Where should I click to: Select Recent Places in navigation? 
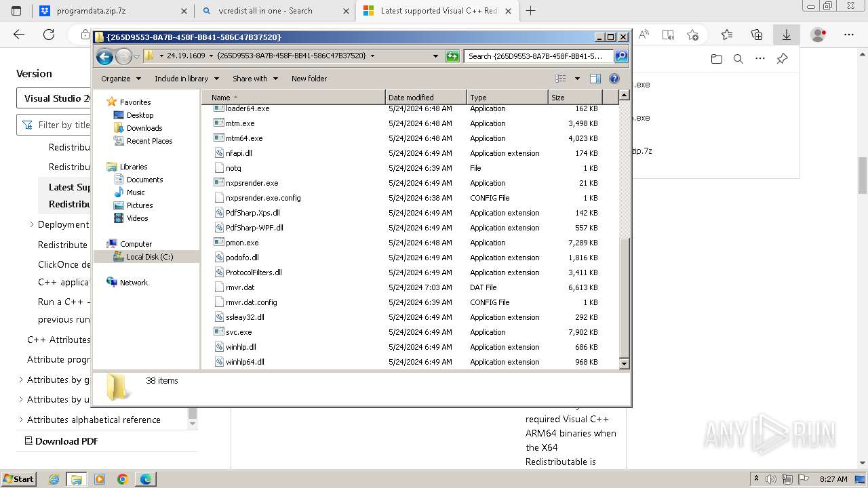[x=149, y=141]
